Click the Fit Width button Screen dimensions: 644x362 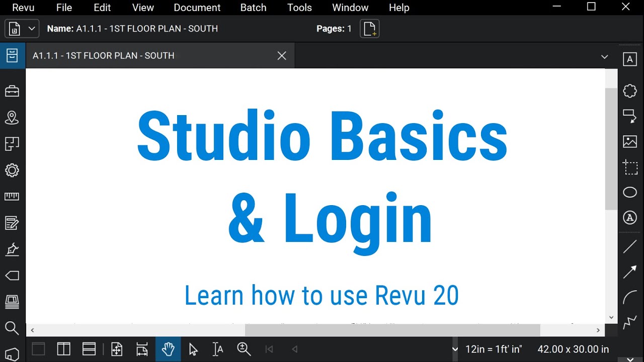click(x=142, y=349)
